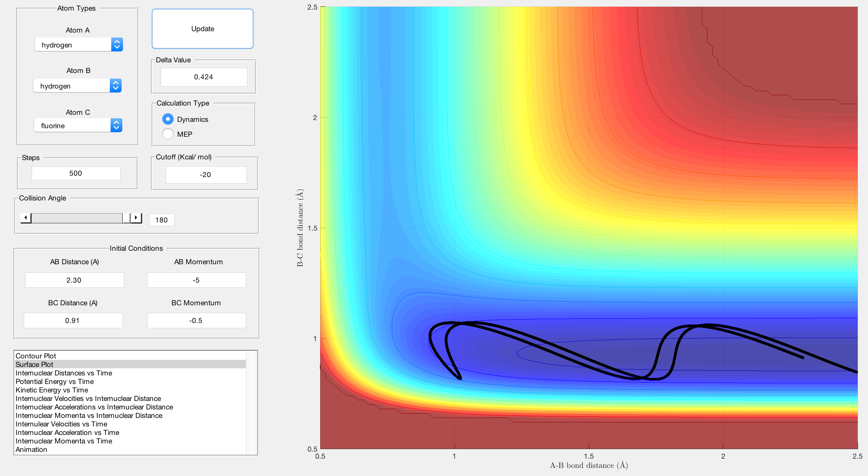Choose Contour Plot from list

pos(36,356)
